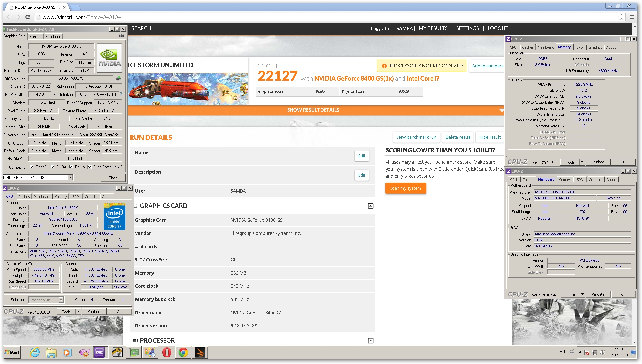
Task: Open Graphics tab in CPU-Z Mainboard window
Action: (595, 180)
